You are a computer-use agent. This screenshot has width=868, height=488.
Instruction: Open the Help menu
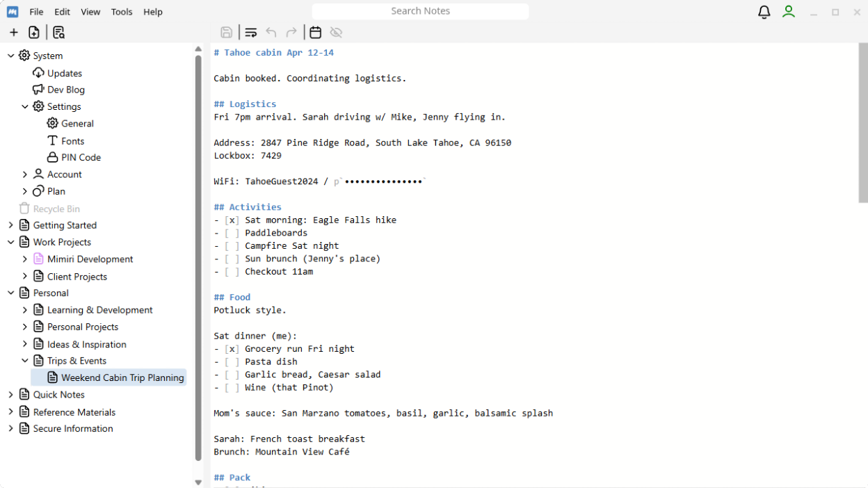point(153,12)
